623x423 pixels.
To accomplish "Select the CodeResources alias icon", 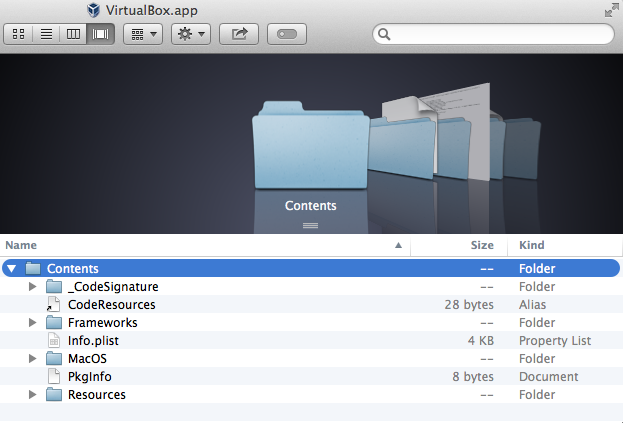I will [54, 304].
